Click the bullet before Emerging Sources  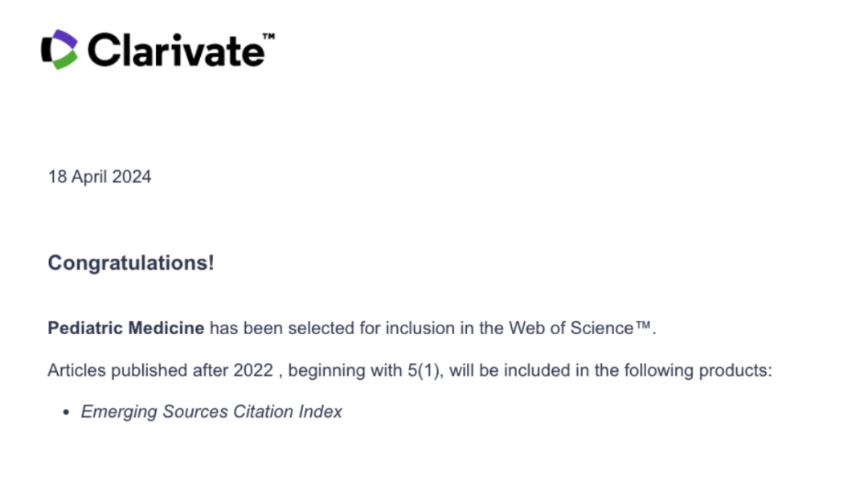click(x=67, y=412)
